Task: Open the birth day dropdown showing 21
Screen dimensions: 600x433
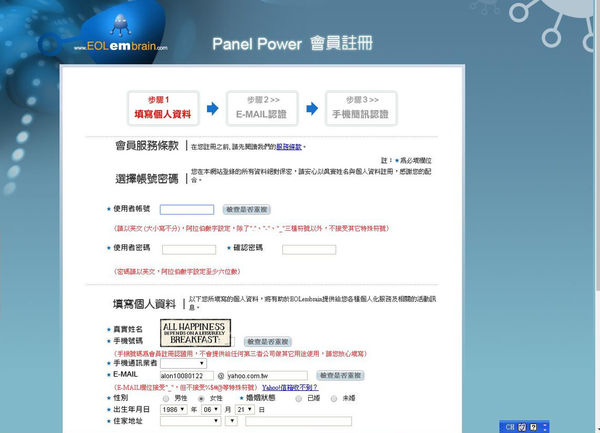Action: [x=246, y=409]
